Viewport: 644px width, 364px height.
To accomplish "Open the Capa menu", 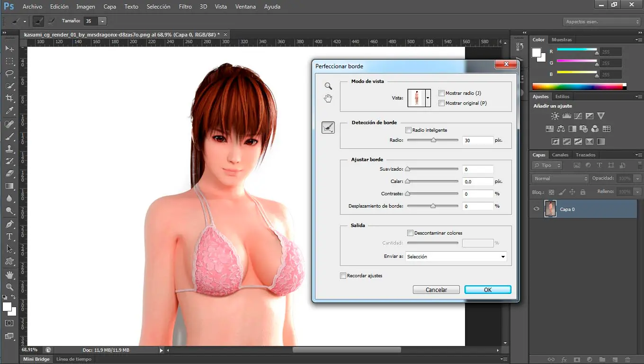I will [110, 7].
